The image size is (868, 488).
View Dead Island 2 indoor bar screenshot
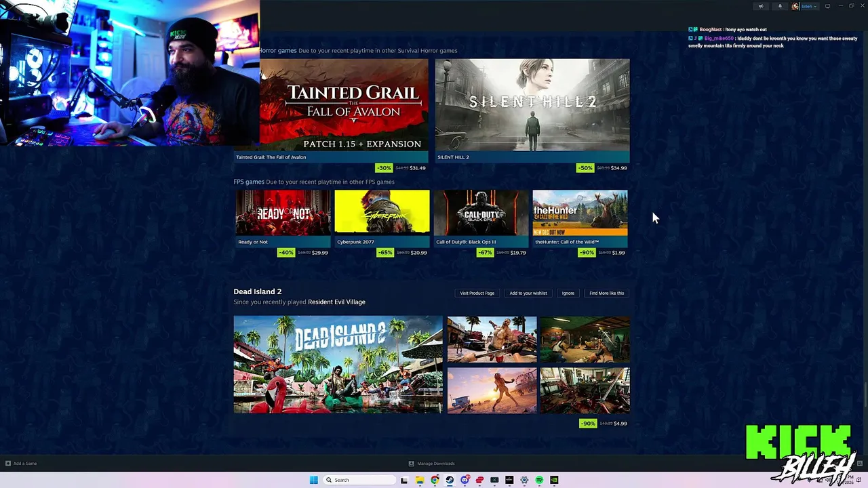pyautogui.click(x=585, y=339)
